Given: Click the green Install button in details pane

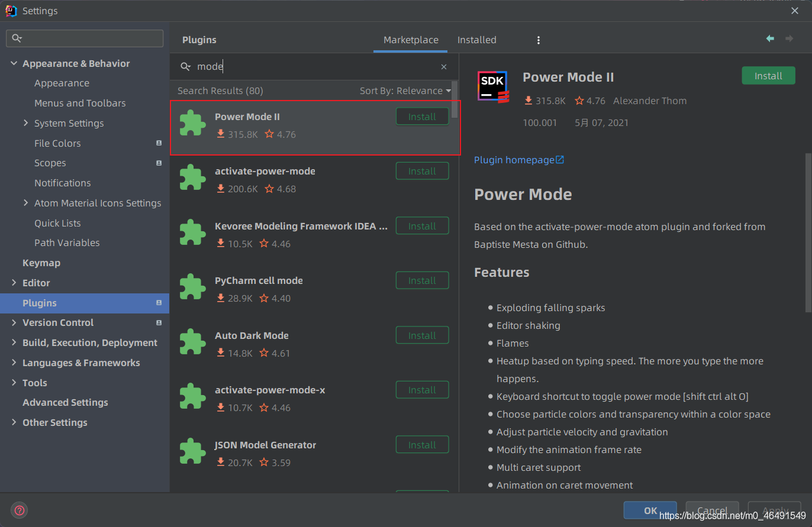Looking at the screenshot, I should (x=768, y=76).
